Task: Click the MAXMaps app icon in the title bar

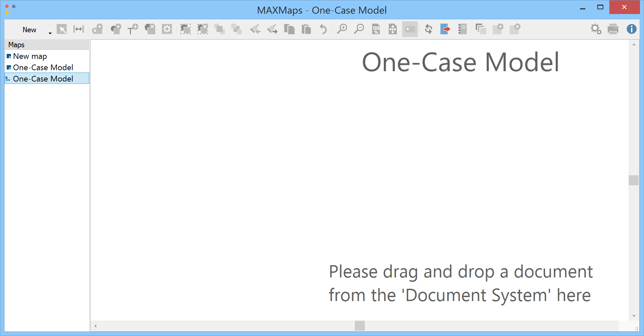Action: (10, 9)
